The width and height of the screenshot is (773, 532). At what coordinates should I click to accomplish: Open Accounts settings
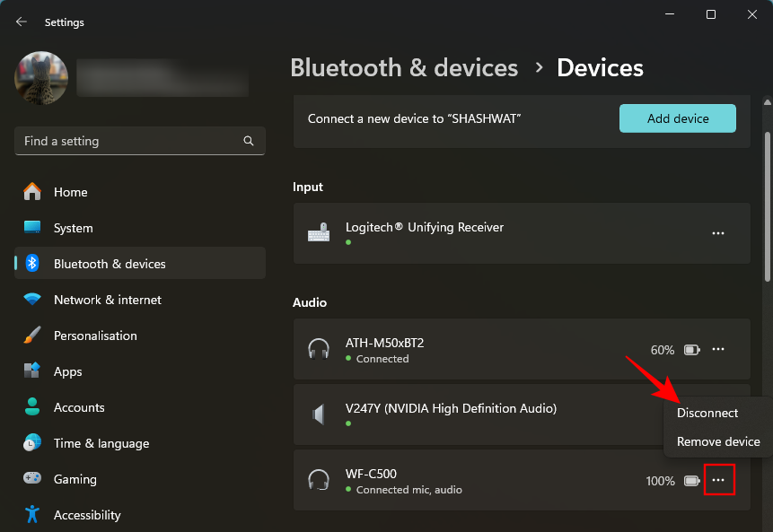pyautogui.click(x=140, y=407)
